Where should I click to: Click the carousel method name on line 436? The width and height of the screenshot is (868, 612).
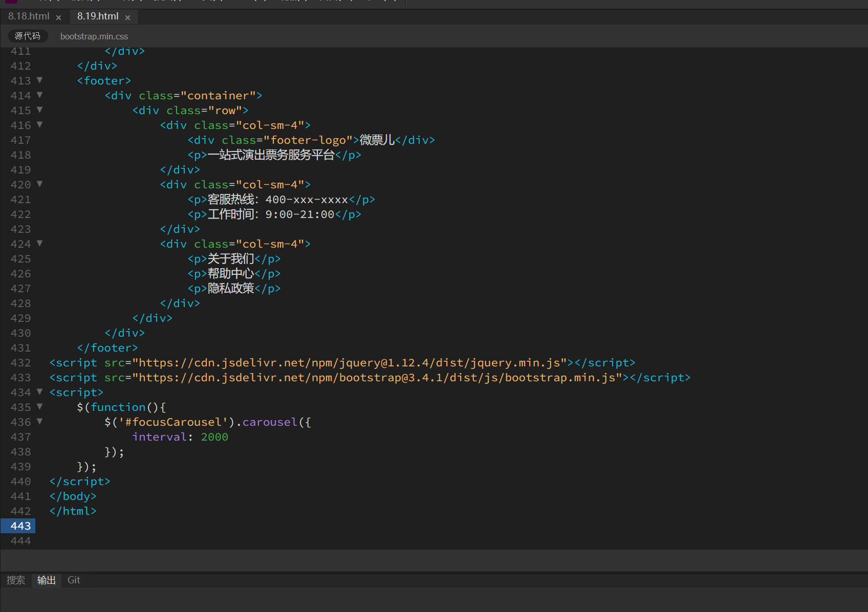(270, 422)
